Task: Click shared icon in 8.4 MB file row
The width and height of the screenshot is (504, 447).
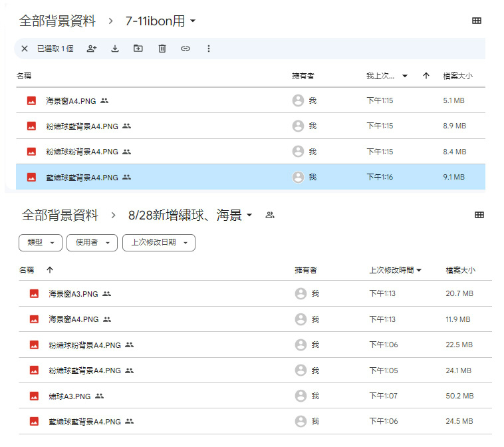Action: click(x=126, y=152)
